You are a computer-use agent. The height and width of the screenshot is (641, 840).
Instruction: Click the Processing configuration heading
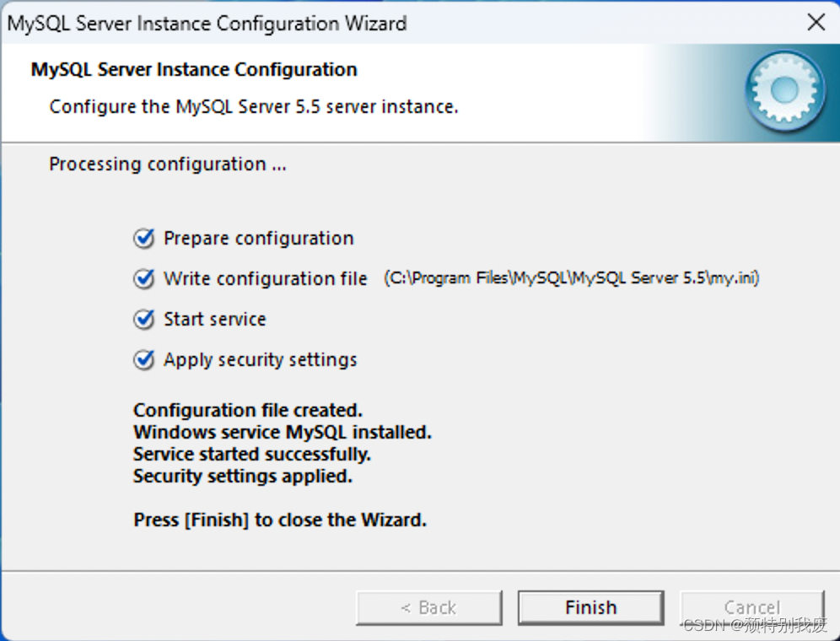pyautogui.click(x=167, y=164)
